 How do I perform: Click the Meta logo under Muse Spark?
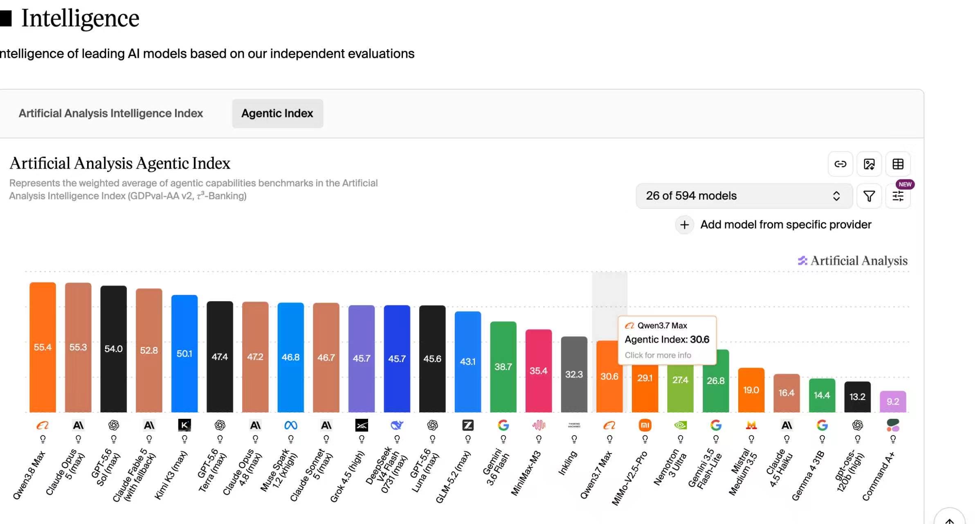pos(291,425)
